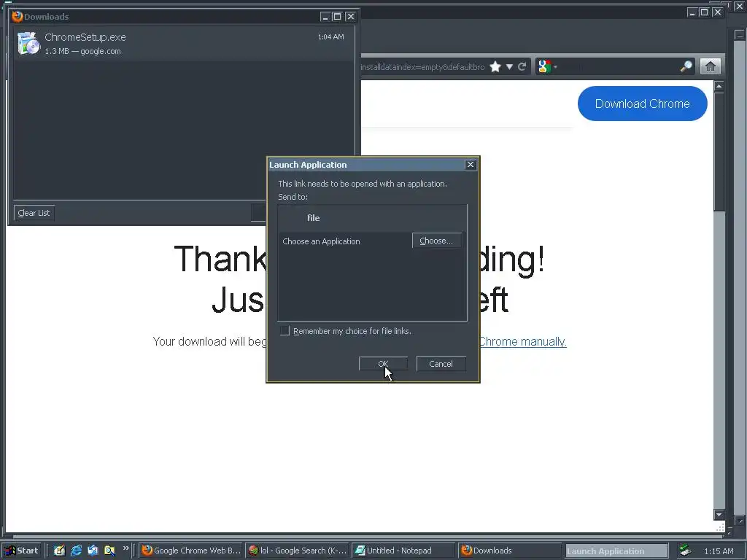Launch Internet Explorer from quick launch
Image resolution: width=747 pixels, height=560 pixels.
click(x=76, y=551)
